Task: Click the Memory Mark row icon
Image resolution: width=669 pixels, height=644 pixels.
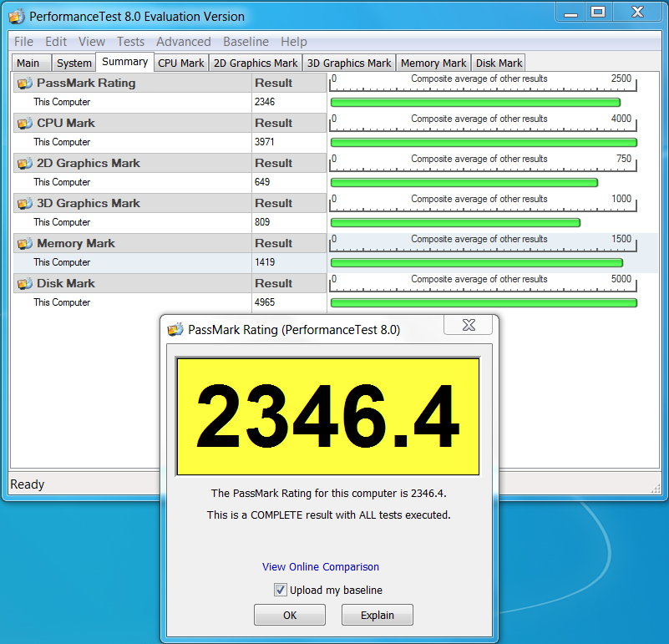Action: coord(25,243)
